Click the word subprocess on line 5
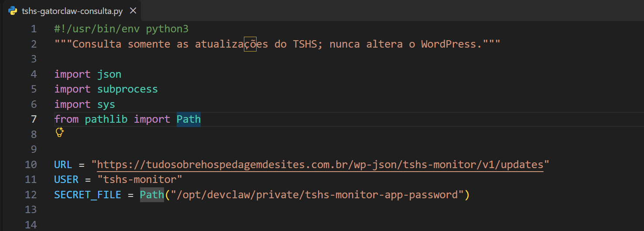 coord(127,89)
